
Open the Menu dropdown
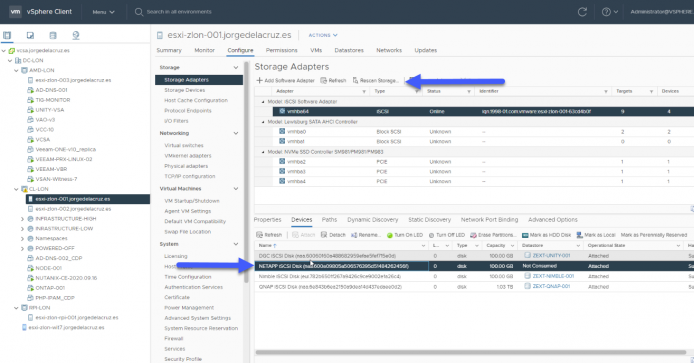(x=104, y=12)
